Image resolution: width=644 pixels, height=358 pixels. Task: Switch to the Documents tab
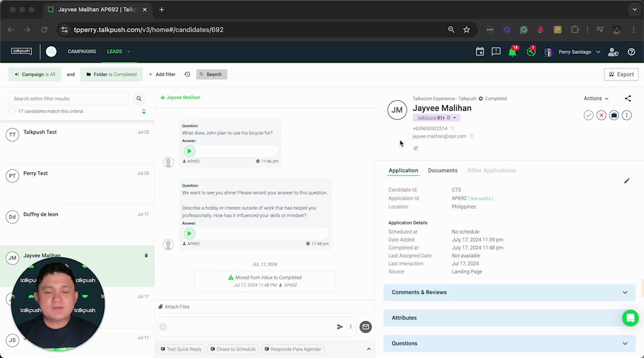click(442, 171)
